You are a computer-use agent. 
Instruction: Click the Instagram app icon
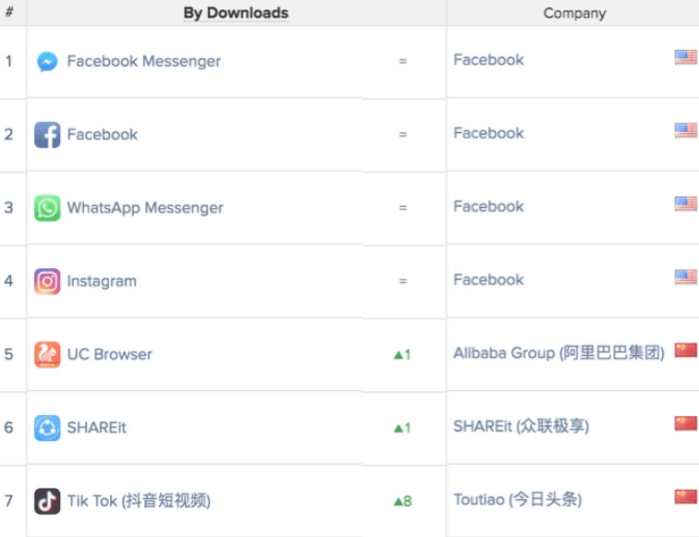click(x=47, y=281)
